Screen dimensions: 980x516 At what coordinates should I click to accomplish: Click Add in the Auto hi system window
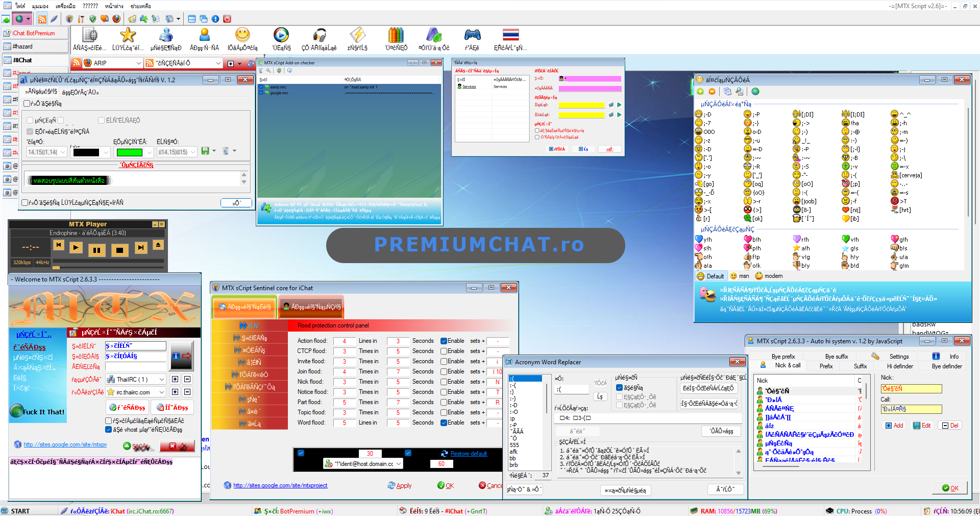coord(894,426)
